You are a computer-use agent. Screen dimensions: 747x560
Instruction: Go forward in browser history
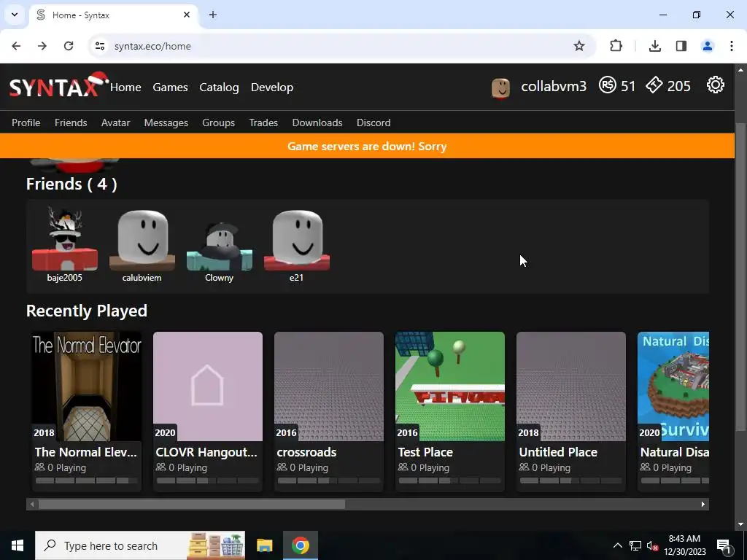pyautogui.click(x=42, y=46)
